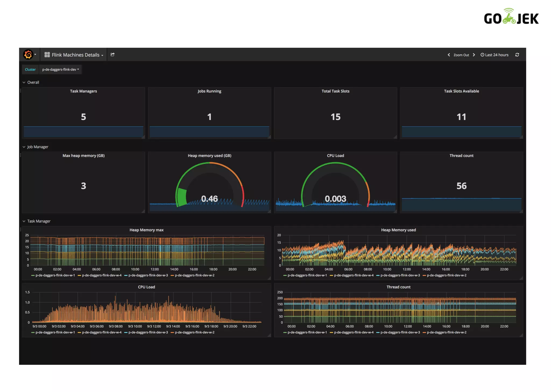Screen dimensions: 551x392
Task: Toggle p-de-daggers-flink-dev-w-3 series in Thread count legend
Action: (400, 332)
